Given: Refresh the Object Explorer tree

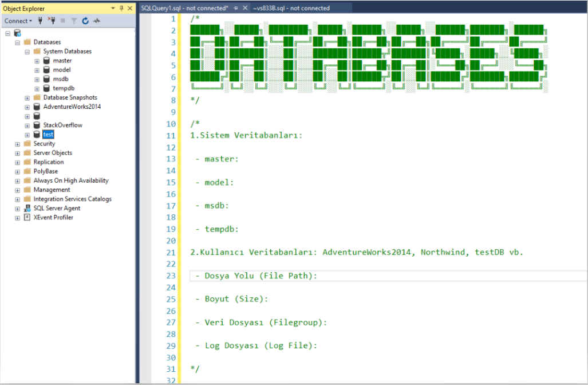Looking at the screenshot, I should pyautogui.click(x=85, y=21).
